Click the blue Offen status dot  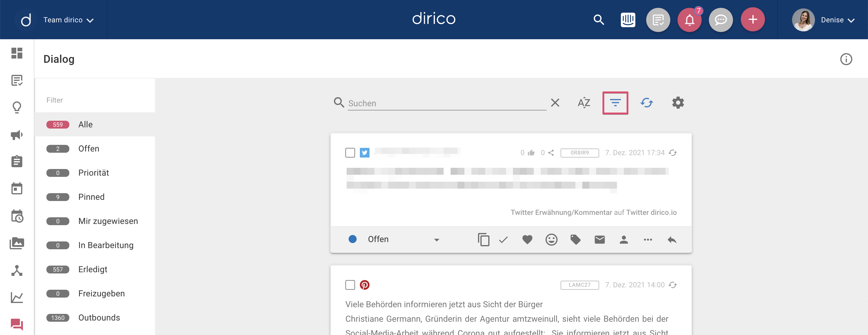352,239
